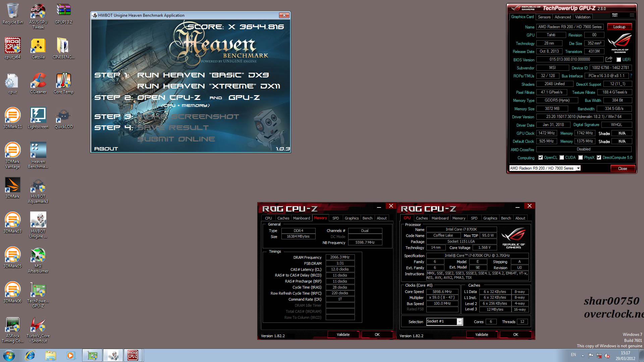Open the CCleaner desktop icon
The height and width of the screenshot is (362, 644).
pyautogui.click(x=38, y=83)
